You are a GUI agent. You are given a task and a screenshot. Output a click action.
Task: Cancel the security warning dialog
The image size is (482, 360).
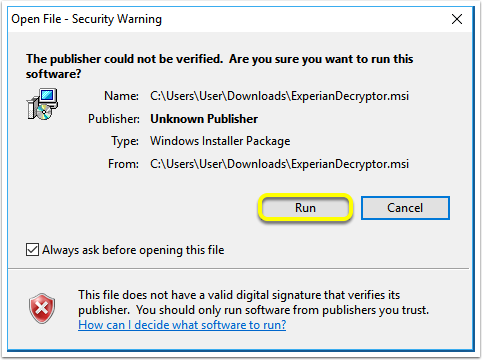[405, 208]
